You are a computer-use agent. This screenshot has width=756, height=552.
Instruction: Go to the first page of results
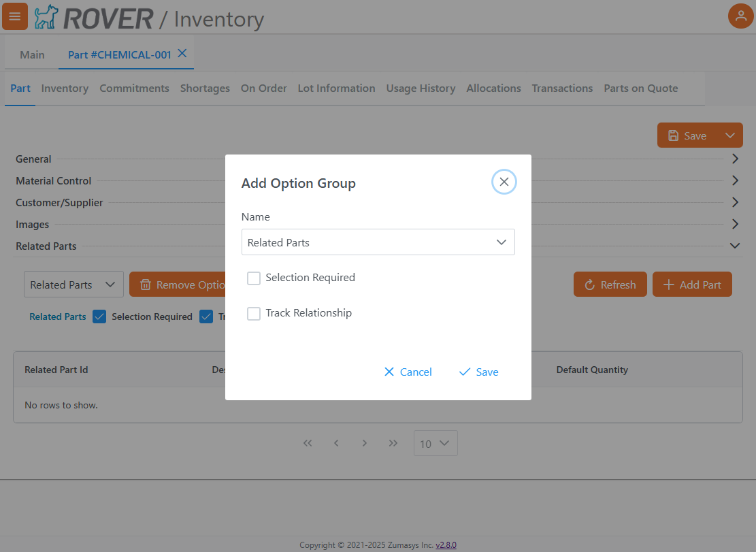(x=308, y=443)
